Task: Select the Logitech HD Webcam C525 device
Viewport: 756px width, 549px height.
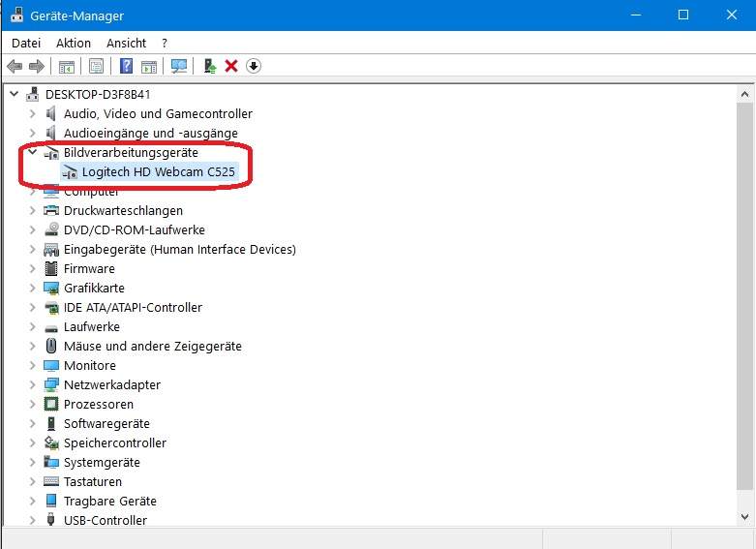Action: point(158,171)
